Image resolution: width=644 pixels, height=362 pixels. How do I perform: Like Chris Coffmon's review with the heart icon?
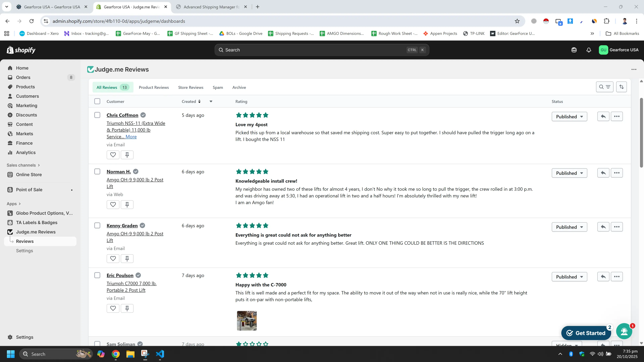click(x=113, y=155)
